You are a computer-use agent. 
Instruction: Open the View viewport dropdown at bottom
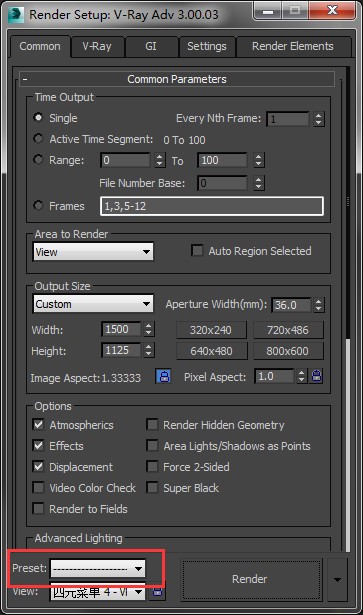point(98,591)
